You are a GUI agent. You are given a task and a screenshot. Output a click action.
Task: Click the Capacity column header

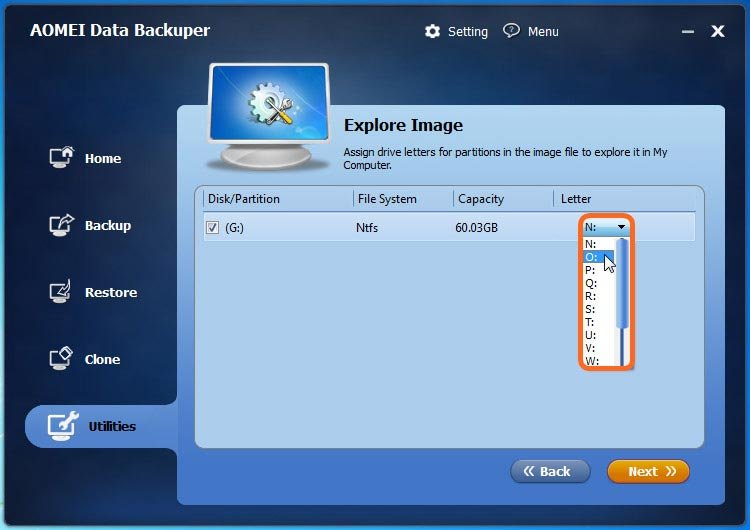coord(481,199)
